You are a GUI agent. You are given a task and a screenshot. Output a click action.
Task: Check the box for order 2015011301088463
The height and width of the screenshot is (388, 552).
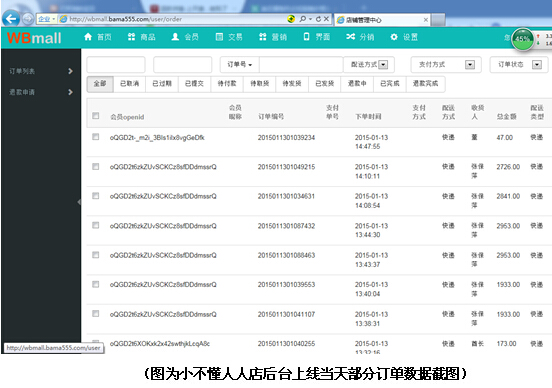point(95,255)
